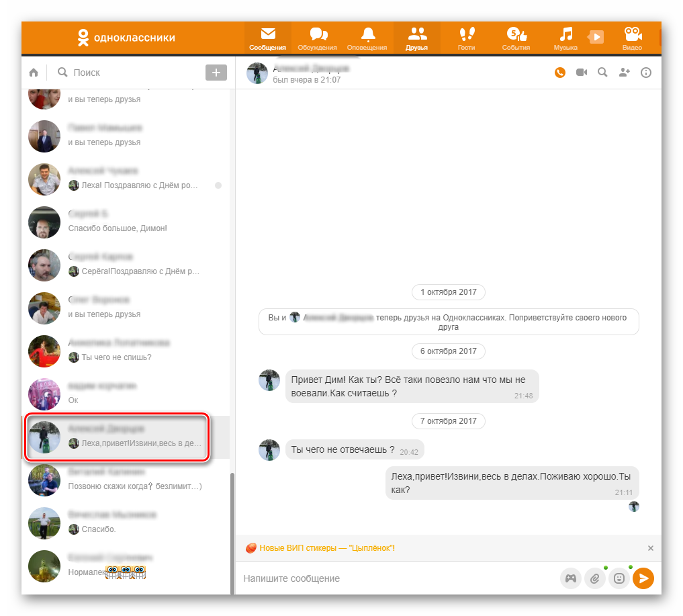Open chat info icon
The width and height of the screenshot is (683, 616).
[x=646, y=73]
